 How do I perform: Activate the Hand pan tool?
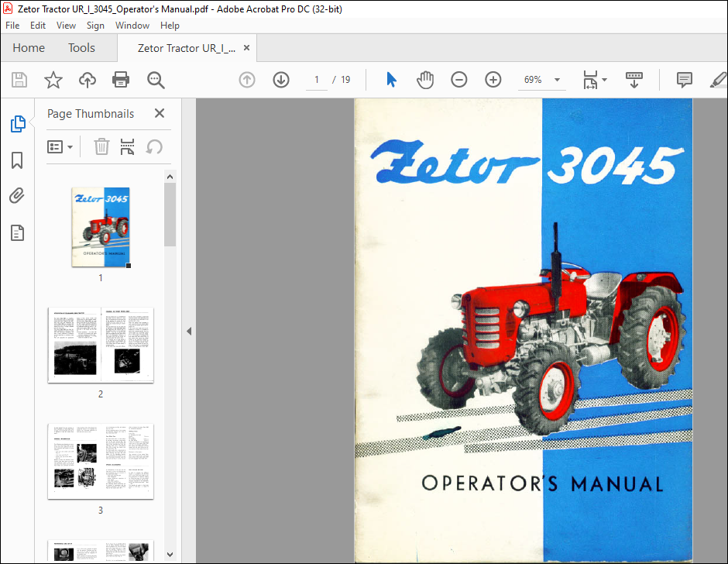425,80
